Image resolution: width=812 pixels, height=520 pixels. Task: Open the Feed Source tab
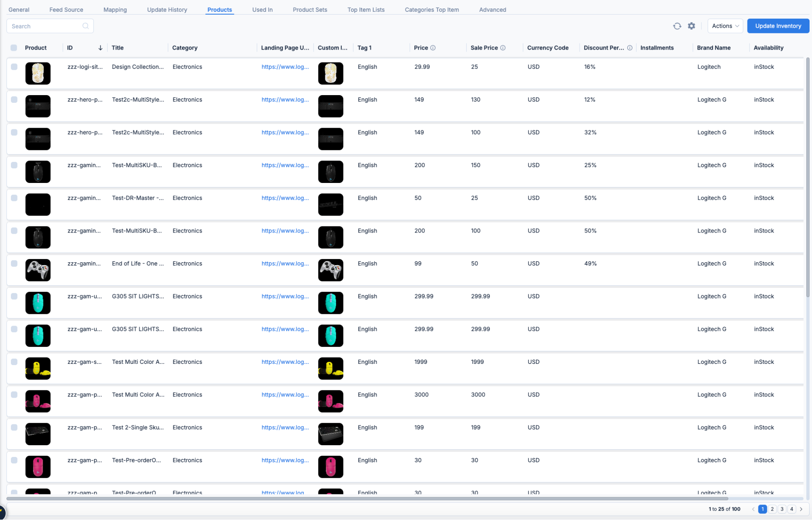click(x=66, y=10)
